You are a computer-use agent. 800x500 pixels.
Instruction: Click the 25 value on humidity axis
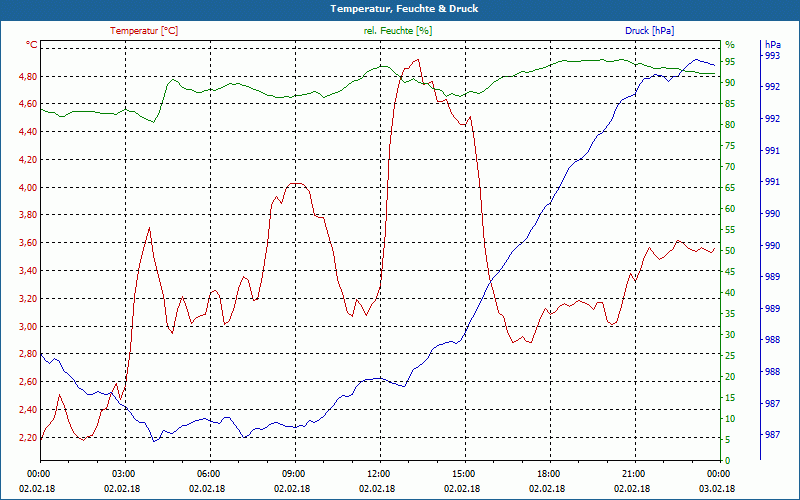[730, 356]
